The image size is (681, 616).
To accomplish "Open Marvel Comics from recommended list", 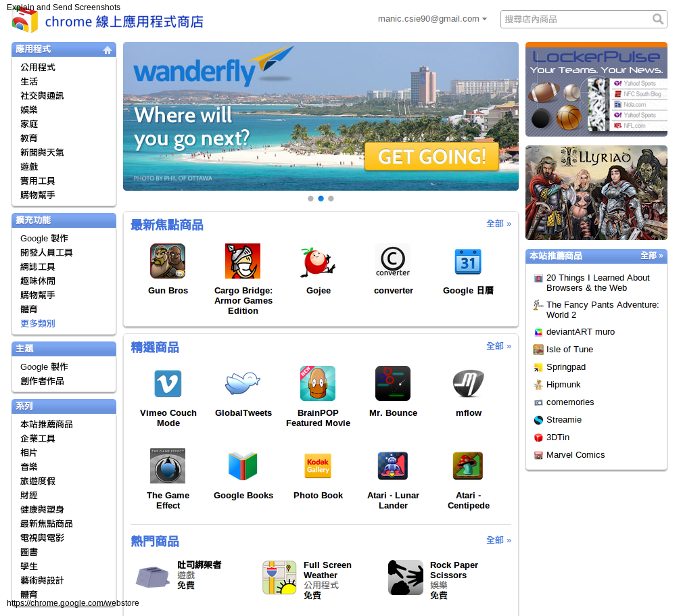I will (576, 455).
